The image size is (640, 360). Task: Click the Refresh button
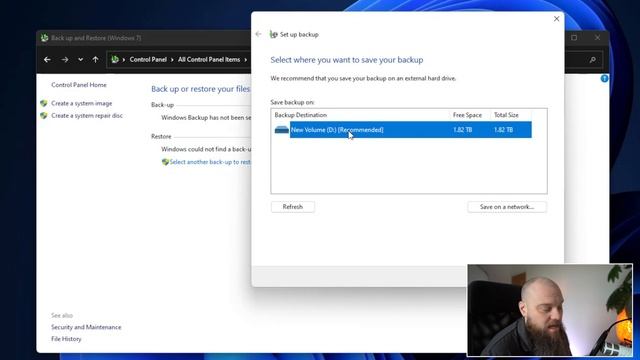coord(293,207)
